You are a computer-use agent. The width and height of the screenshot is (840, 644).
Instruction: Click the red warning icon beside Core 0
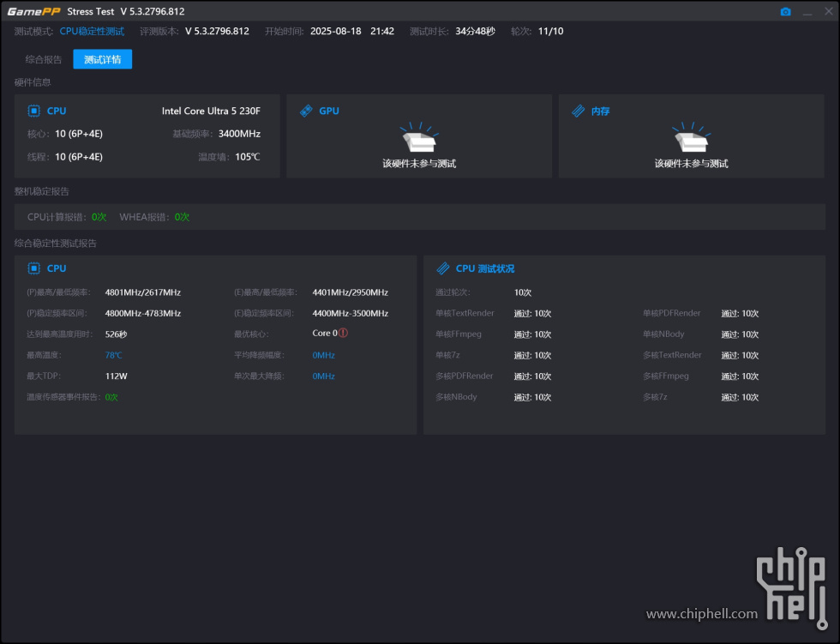pyautogui.click(x=344, y=333)
